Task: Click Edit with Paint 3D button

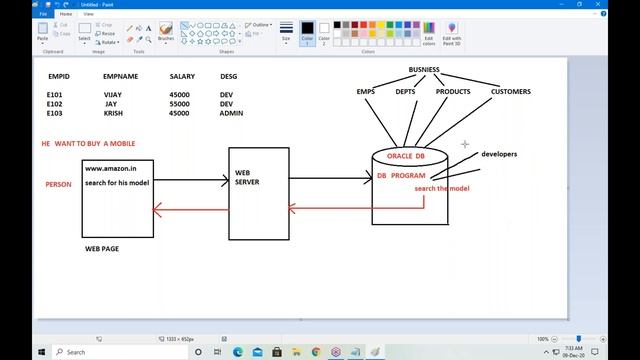Action: click(451, 34)
